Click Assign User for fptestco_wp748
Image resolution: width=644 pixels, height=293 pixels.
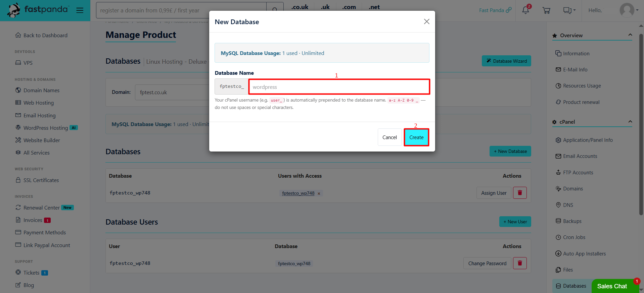[494, 193]
